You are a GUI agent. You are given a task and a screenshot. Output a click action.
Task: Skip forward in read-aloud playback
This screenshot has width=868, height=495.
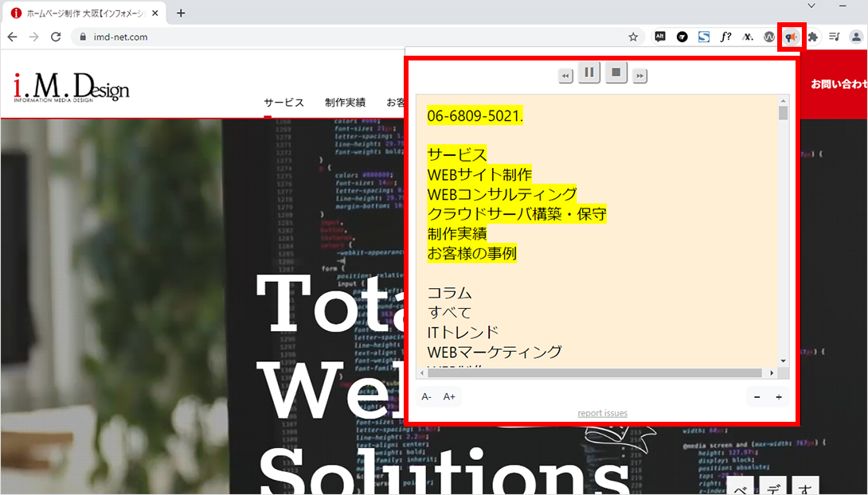(x=640, y=76)
